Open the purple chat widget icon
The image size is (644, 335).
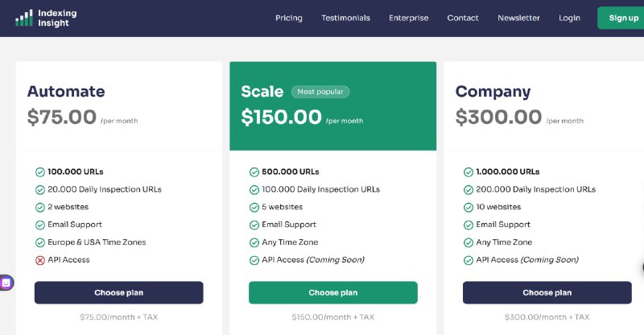pos(6,283)
